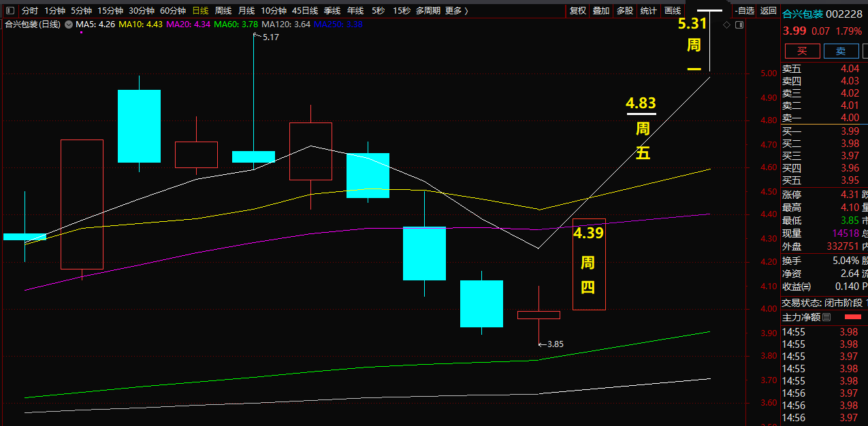Select the candlestick with 5.17 high label

point(253,157)
